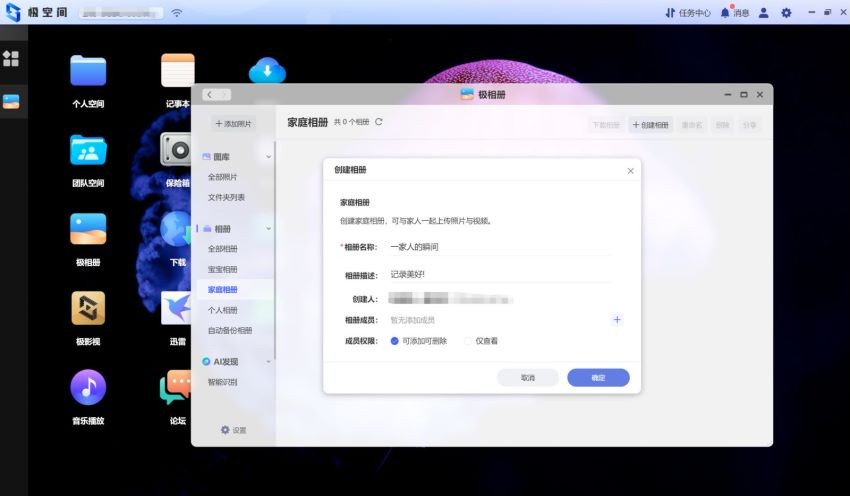Click 添加照片 button

pyautogui.click(x=234, y=124)
